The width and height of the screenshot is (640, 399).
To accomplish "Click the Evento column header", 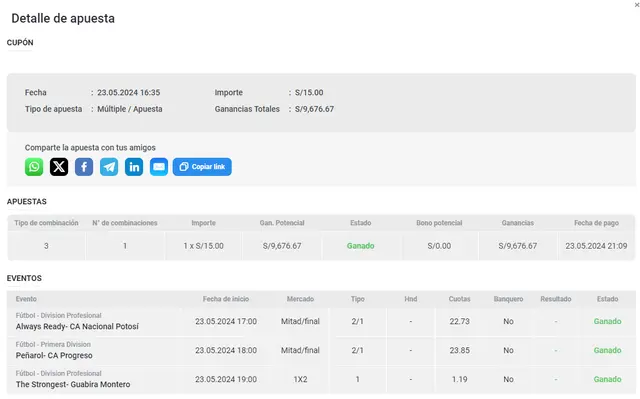I will click(26, 299).
